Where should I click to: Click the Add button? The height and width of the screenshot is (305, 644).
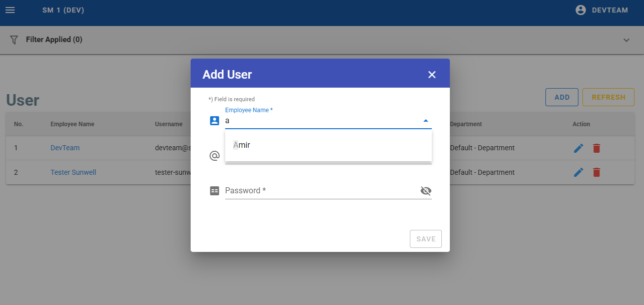pos(561,97)
